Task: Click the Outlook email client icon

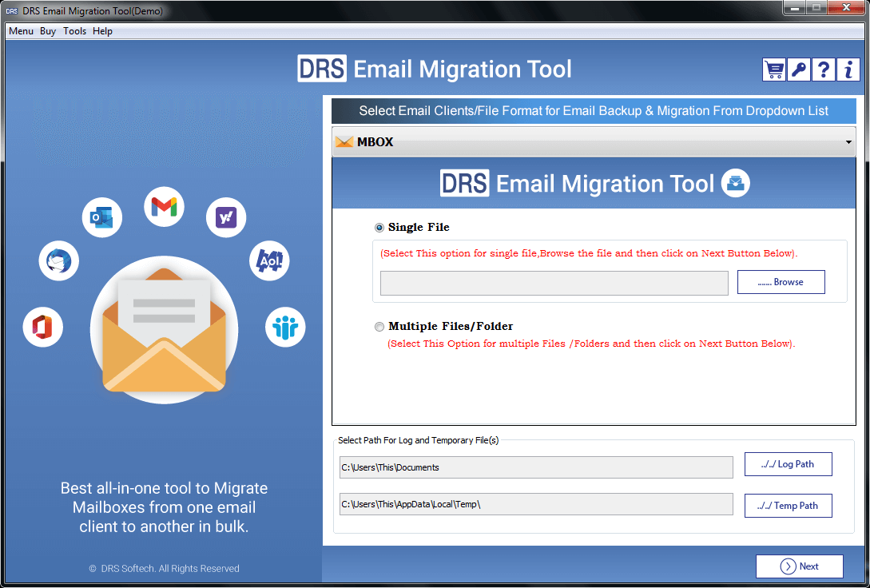Action: pyautogui.click(x=101, y=217)
